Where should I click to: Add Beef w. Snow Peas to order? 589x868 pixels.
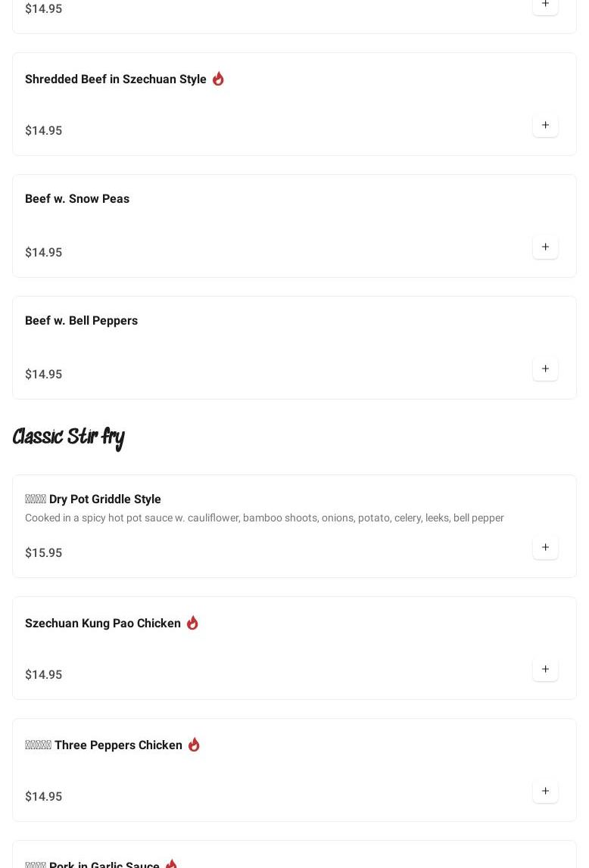[545, 247]
